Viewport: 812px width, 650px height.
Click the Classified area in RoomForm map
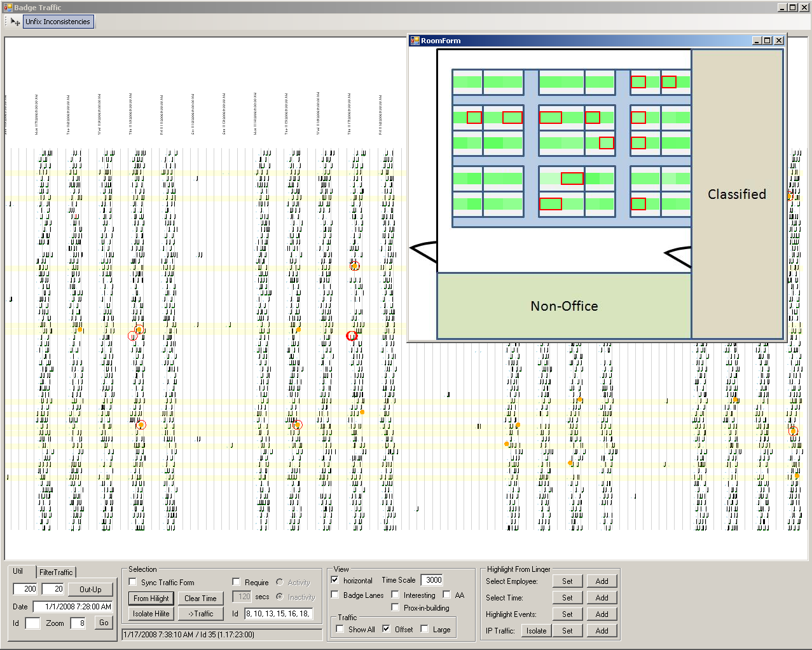[x=737, y=194]
